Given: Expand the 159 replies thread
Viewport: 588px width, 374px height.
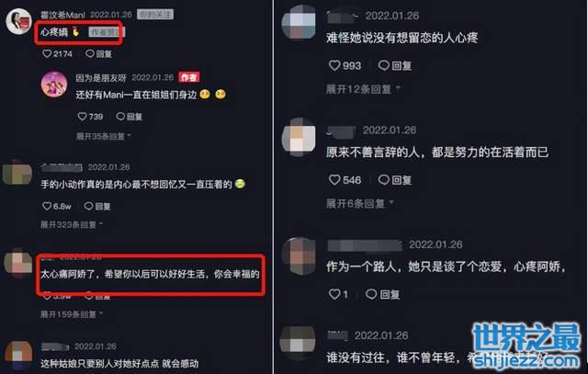Looking at the screenshot, I should 72,314.
